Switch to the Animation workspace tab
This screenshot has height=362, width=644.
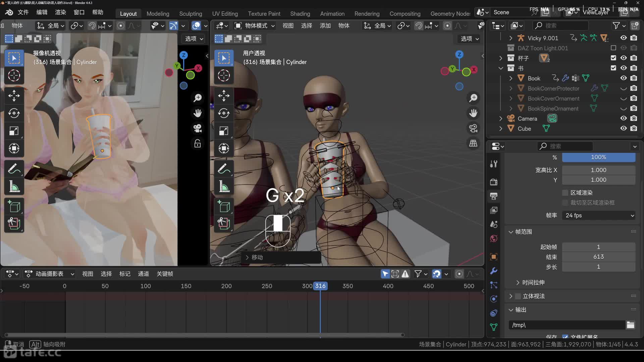pyautogui.click(x=332, y=14)
